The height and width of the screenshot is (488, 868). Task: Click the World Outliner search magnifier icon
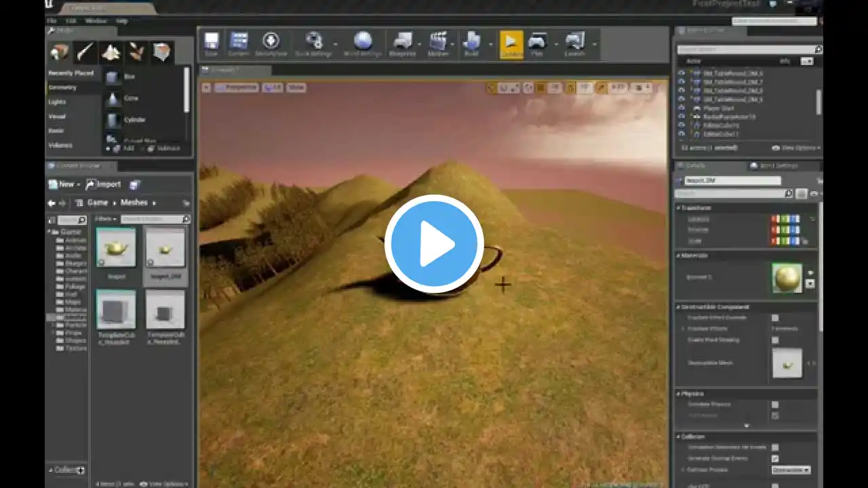tap(818, 49)
